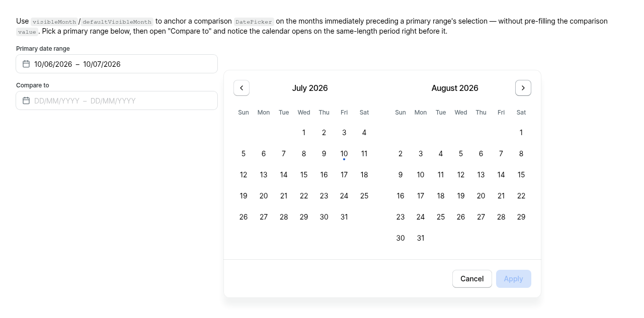
Task: Cancel the date selection
Action: 472,279
